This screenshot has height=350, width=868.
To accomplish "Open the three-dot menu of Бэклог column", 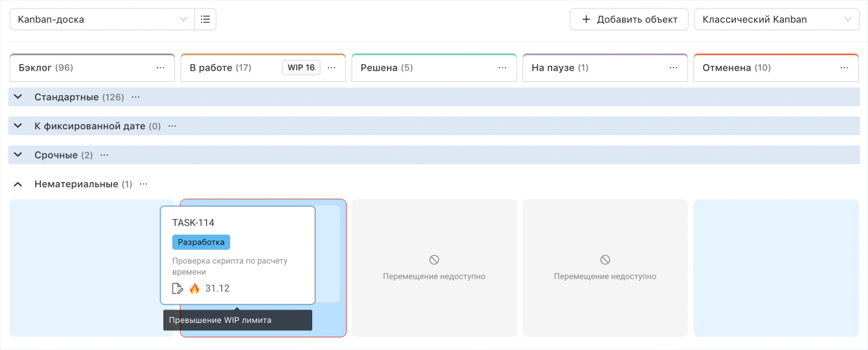I will click(160, 68).
